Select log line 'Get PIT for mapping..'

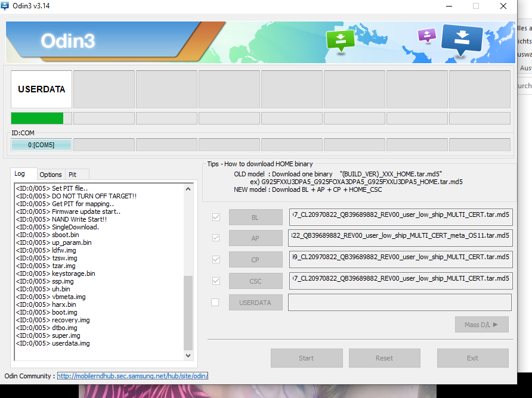(65, 204)
